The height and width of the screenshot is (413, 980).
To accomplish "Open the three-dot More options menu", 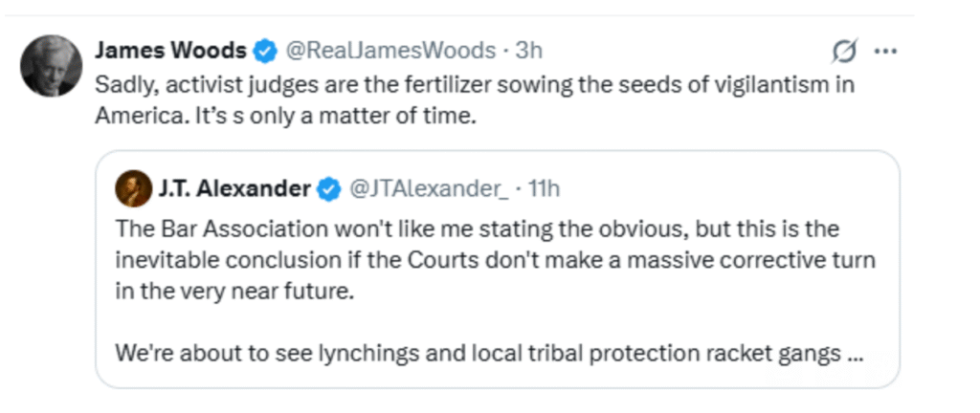I will [887, 51].
